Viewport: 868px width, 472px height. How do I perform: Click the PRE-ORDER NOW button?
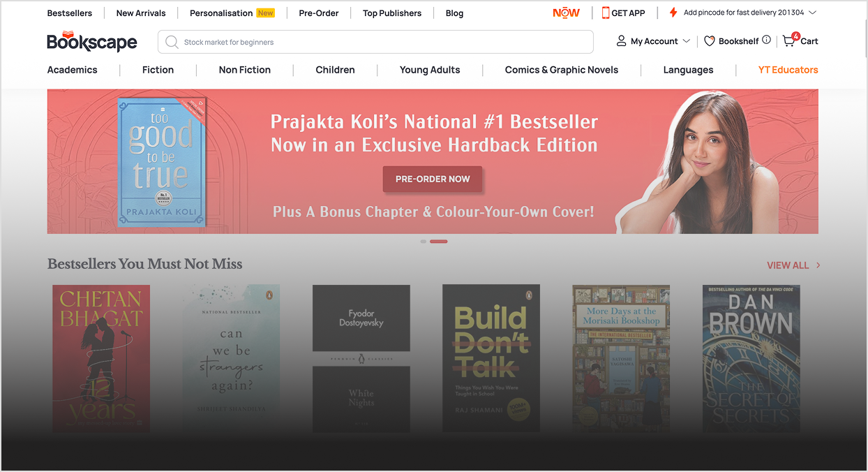tap(433, 179)
